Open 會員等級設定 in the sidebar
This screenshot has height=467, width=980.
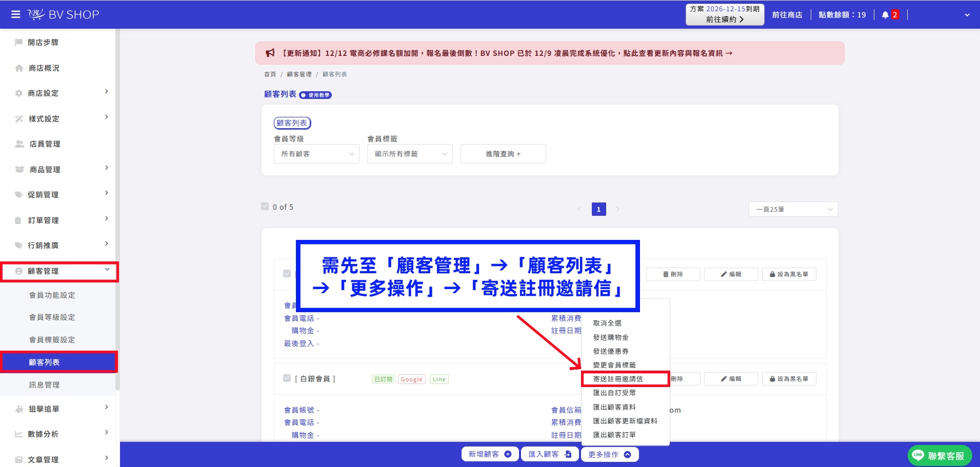pos(52,317)
